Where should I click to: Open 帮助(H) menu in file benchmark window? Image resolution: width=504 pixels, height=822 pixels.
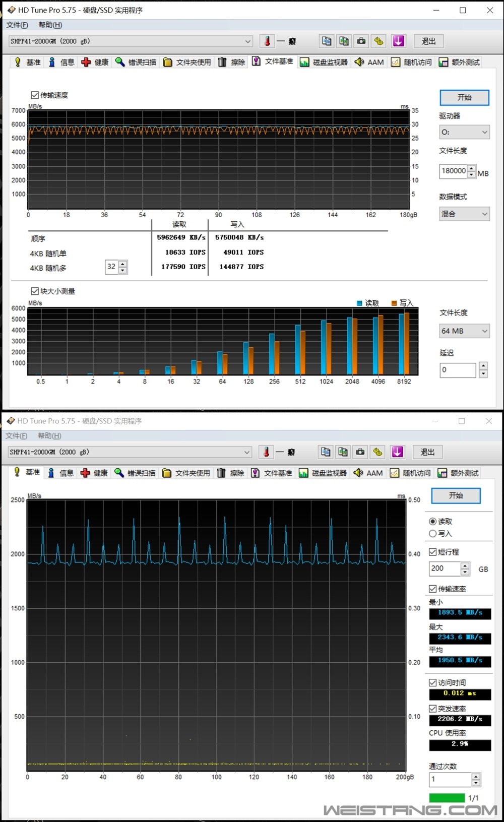(50, 25)
